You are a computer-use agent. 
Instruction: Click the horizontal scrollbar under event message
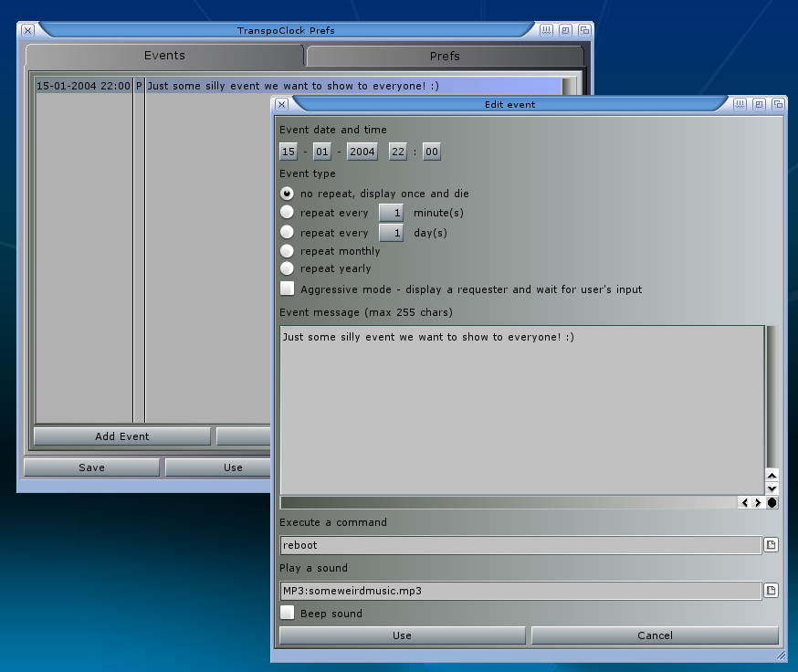tap(508, 502)
